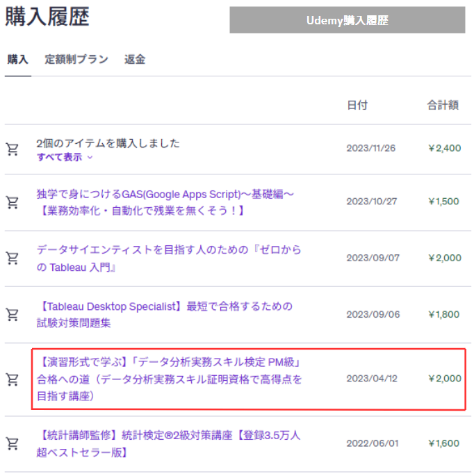Open the 定額制プラン tab
474x476 pixels.
76,60
